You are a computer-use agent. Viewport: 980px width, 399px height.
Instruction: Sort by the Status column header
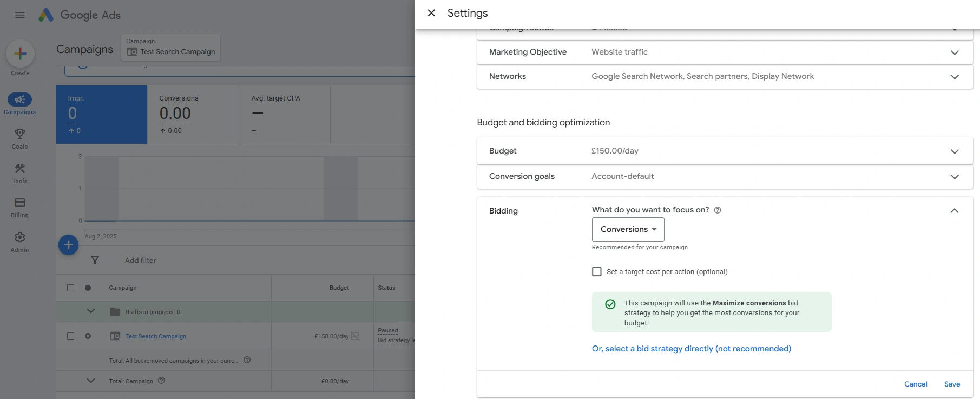click(386, 288)
